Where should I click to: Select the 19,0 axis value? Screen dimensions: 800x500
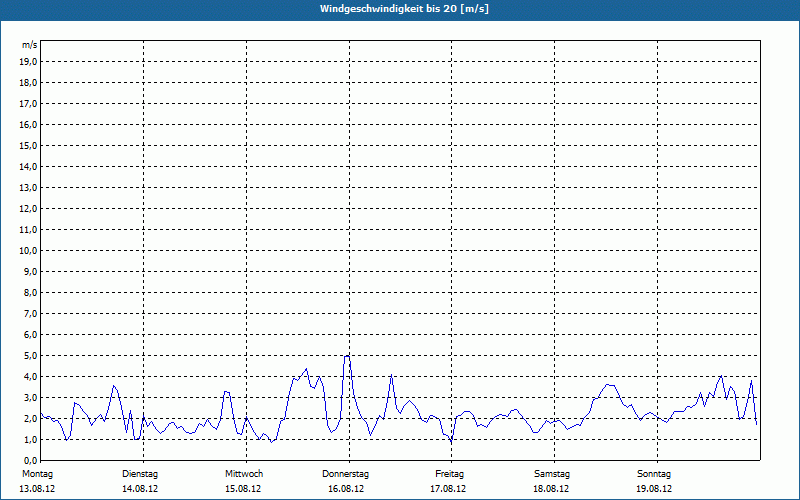tap(29, 62)
